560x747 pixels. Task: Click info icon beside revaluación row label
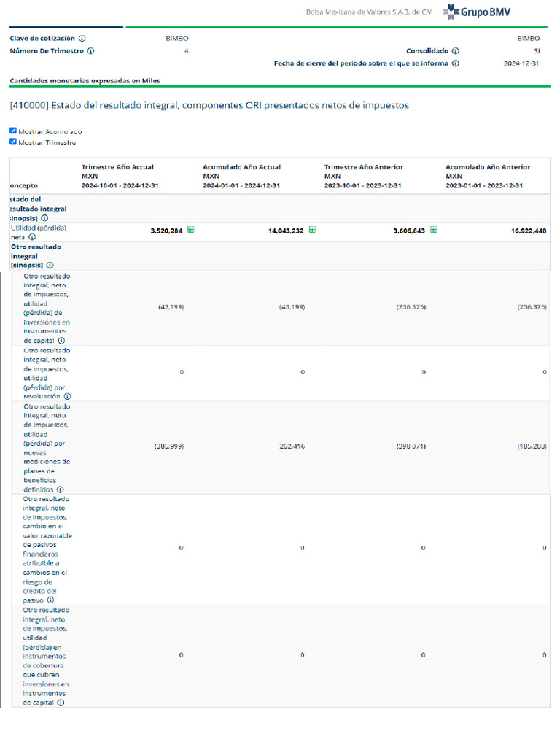(67, 397)
